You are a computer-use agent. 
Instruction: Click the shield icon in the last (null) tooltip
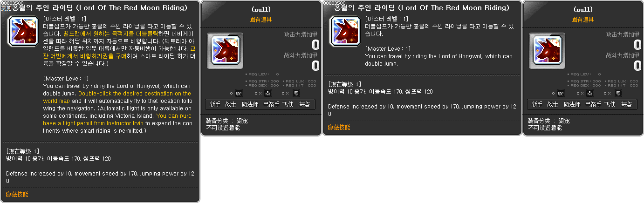618,93
